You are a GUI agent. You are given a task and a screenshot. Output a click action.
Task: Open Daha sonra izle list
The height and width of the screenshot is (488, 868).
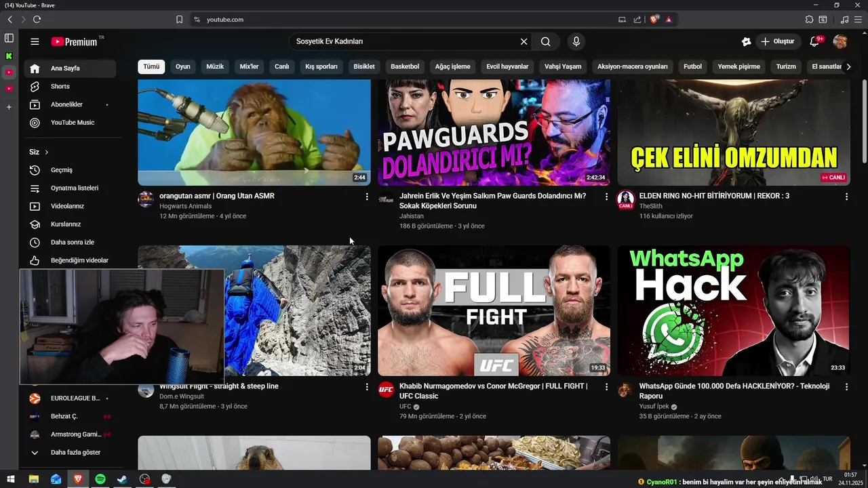70,242
